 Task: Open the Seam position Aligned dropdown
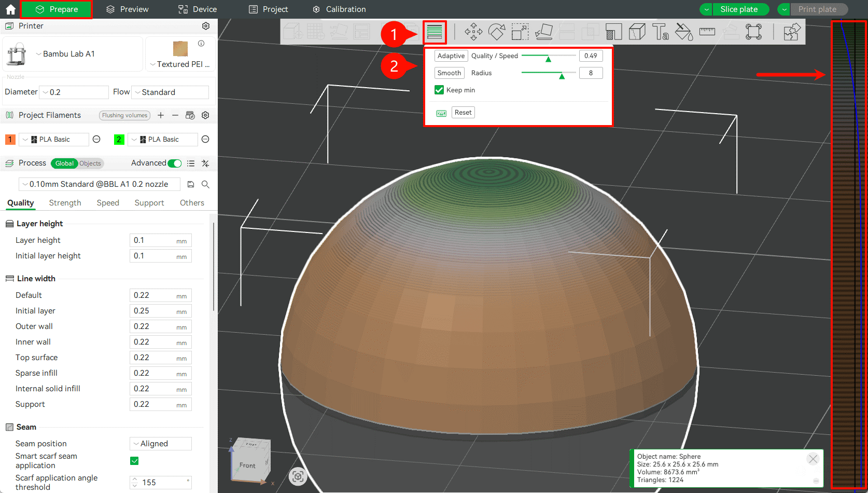pos(160,444)
